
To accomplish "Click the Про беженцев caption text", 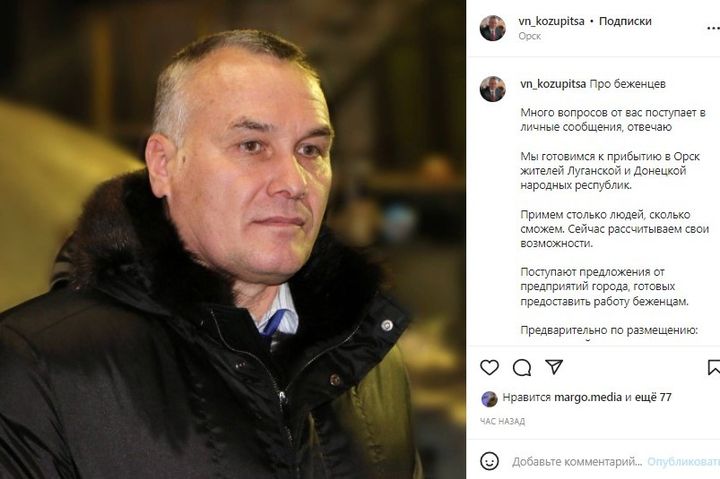I will coord(627,84).
